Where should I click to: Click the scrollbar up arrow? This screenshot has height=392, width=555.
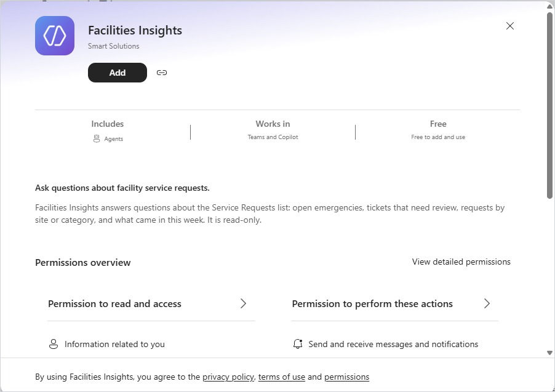point(549,6)
